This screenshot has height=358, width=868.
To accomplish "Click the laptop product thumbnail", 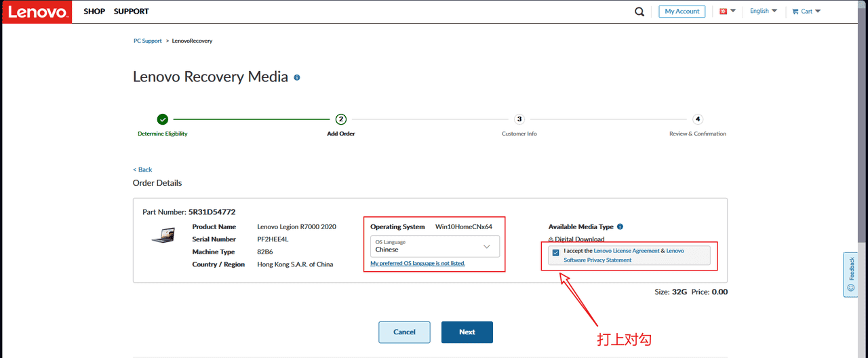I will click(x=163, y=236).
